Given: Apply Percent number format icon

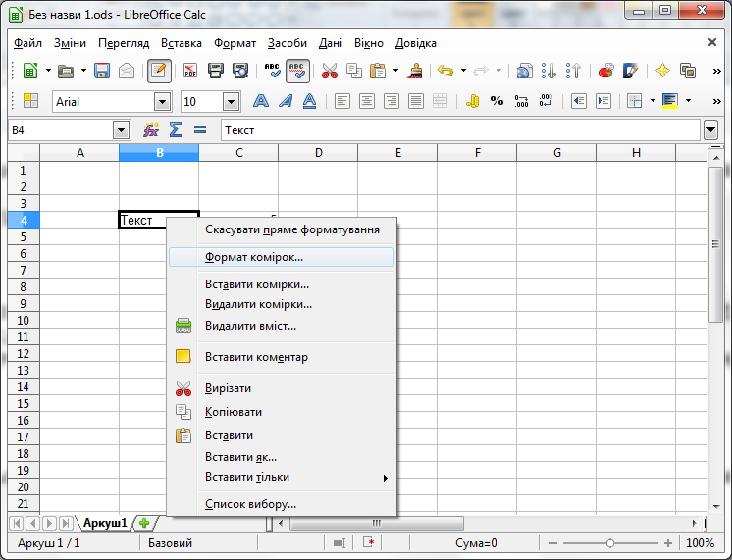Looking at the screenshot, I should (497, 101).
